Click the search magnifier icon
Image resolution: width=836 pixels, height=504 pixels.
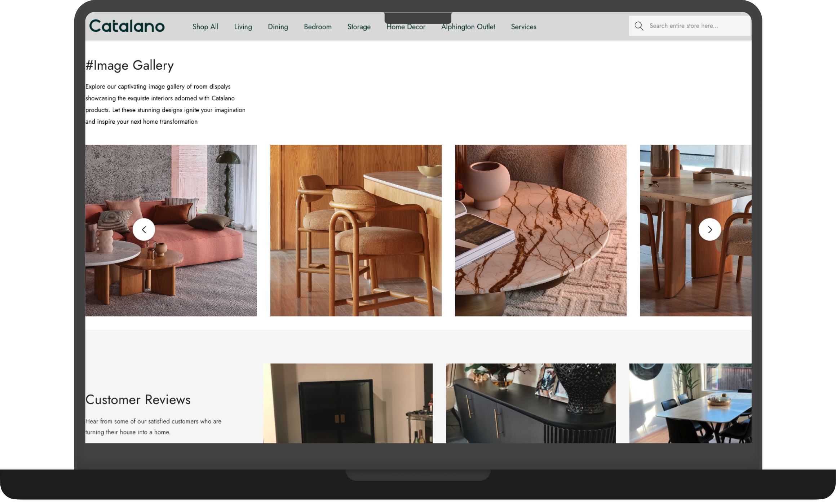pos(638,26)
